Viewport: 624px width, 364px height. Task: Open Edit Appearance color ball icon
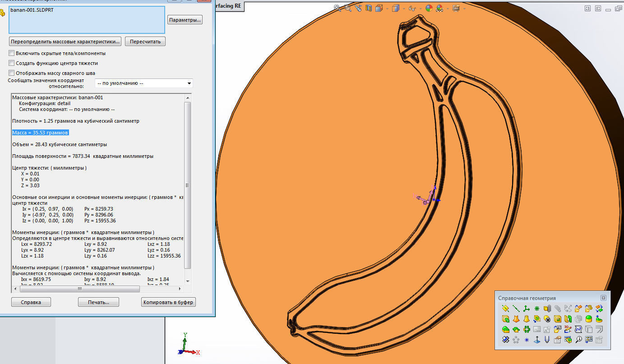pyautogui.click(x=429, y=8)
